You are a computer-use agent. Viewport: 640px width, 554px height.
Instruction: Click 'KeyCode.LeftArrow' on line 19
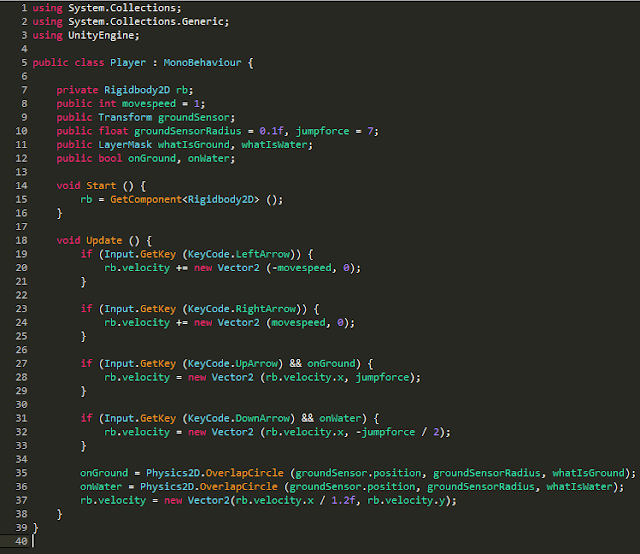239,254
